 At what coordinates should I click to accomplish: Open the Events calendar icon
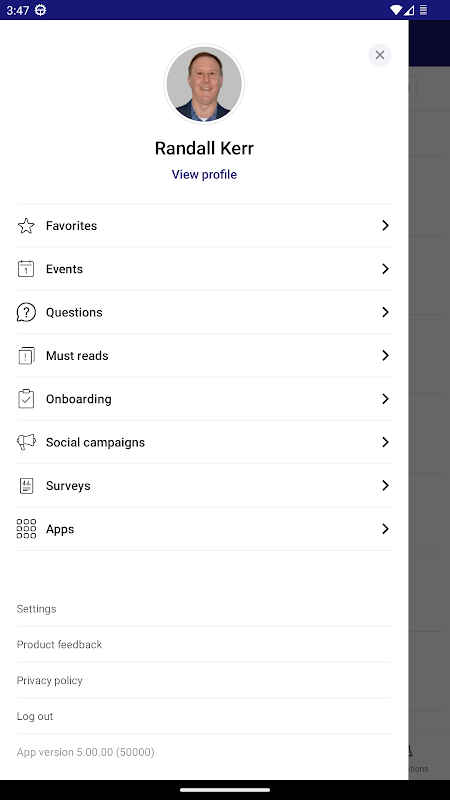click(26, 269)
